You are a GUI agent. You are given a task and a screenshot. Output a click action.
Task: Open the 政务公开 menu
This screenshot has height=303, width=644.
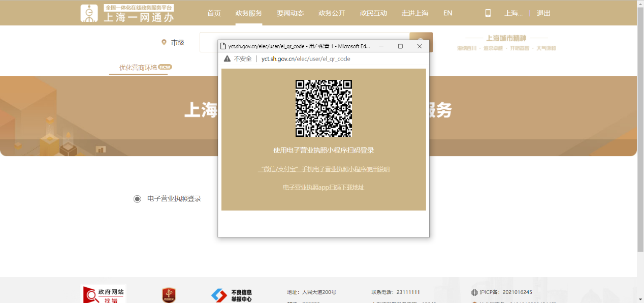332,13
